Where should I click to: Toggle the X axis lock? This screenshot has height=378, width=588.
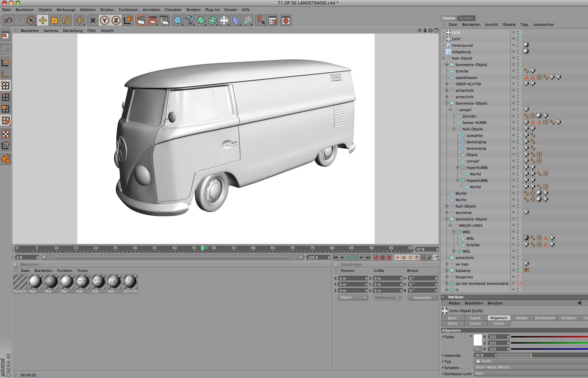(93, 21)
